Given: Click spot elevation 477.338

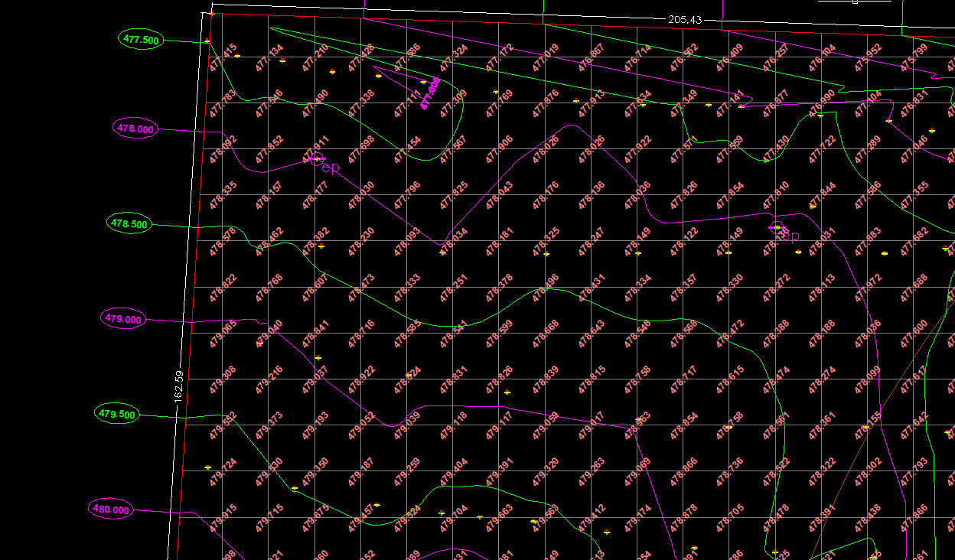Looking at the screenshot, I should click(x=361, y=104).
